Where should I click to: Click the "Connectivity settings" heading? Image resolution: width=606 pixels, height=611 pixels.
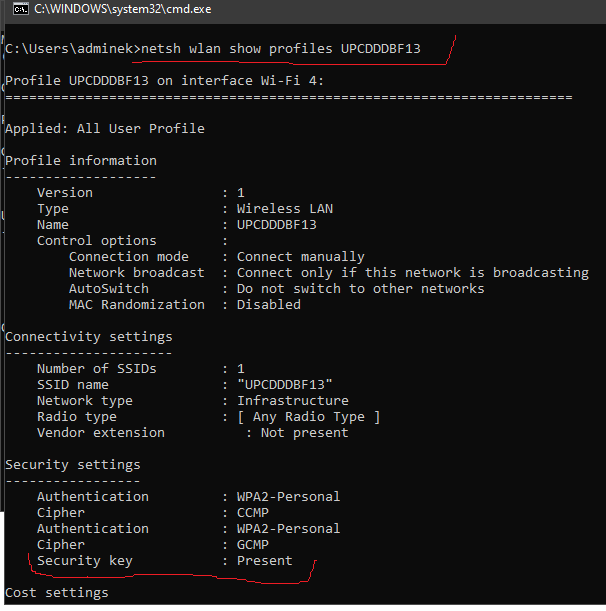(x=89, y=337)
